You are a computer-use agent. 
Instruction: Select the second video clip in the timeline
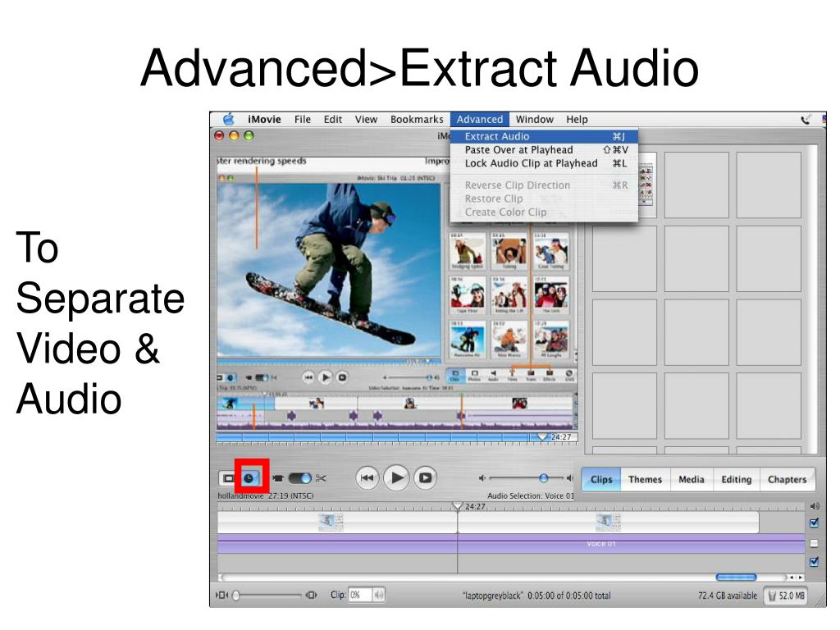tap(608, 523)
